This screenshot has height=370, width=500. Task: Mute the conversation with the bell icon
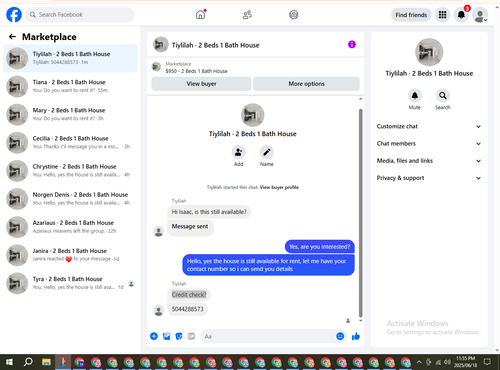[x=415, y=96]
